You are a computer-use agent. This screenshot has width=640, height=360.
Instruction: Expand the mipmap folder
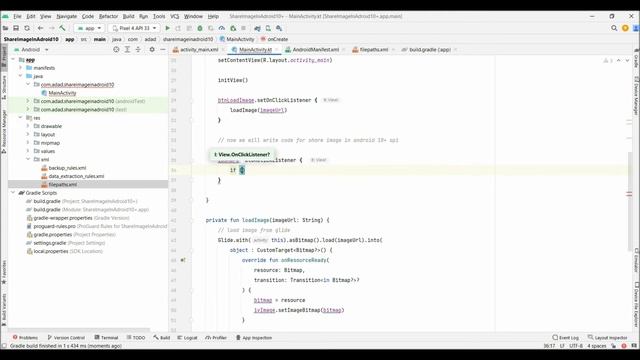click(28, 143)
